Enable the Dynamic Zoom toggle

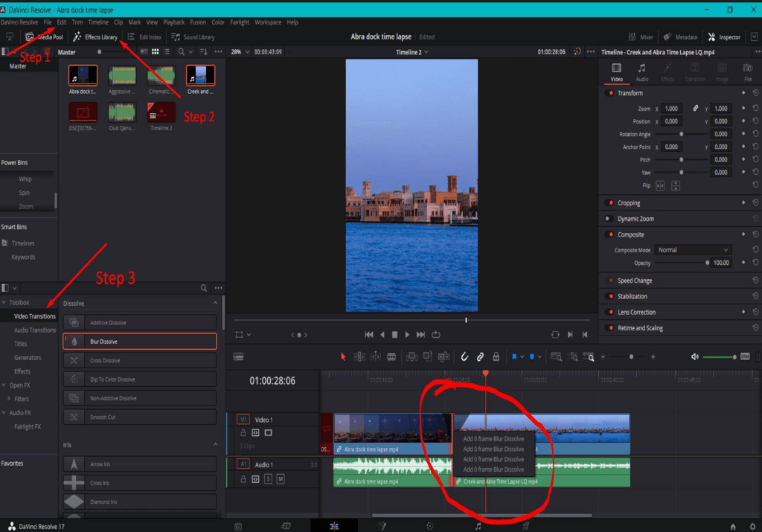607,219
